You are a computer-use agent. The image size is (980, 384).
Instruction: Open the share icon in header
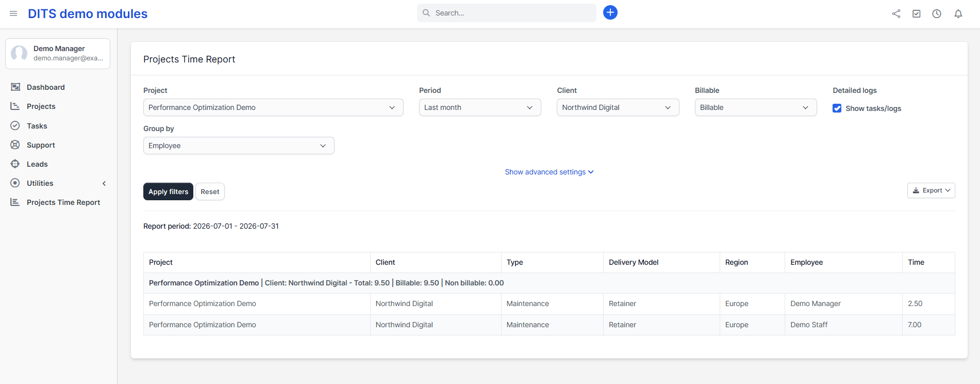point(896,14)
